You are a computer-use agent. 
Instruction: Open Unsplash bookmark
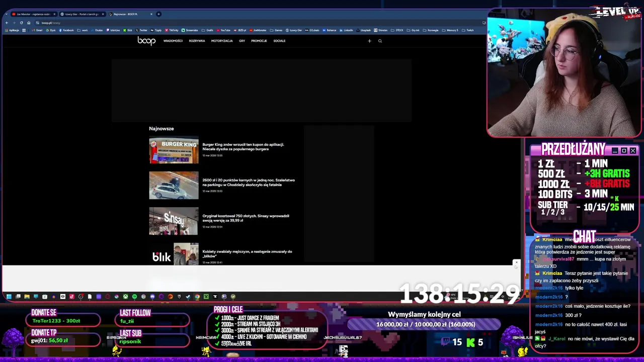point(364,30)
